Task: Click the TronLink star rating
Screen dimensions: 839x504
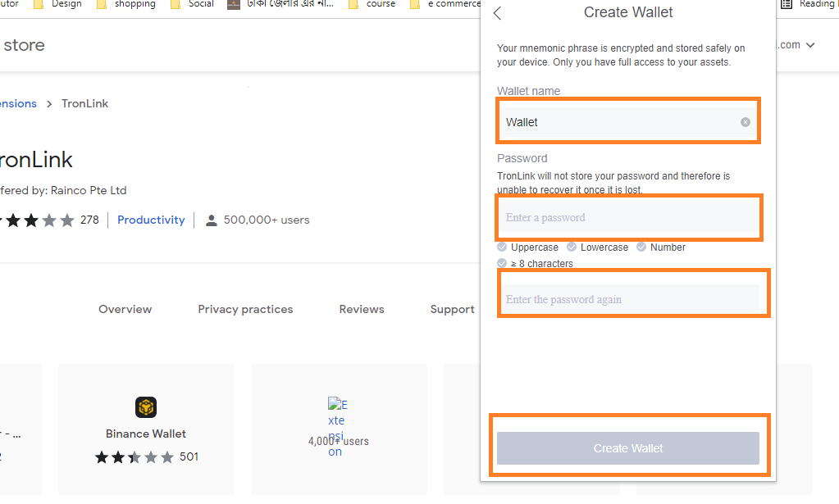Action: (38, 220)
